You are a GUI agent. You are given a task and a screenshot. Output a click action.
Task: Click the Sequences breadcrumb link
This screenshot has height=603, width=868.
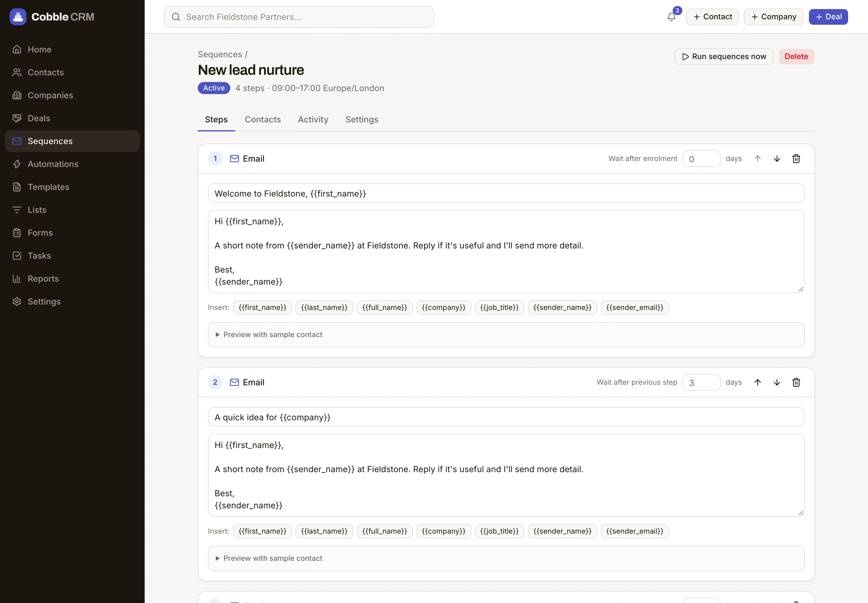click(x=220, y=54)
